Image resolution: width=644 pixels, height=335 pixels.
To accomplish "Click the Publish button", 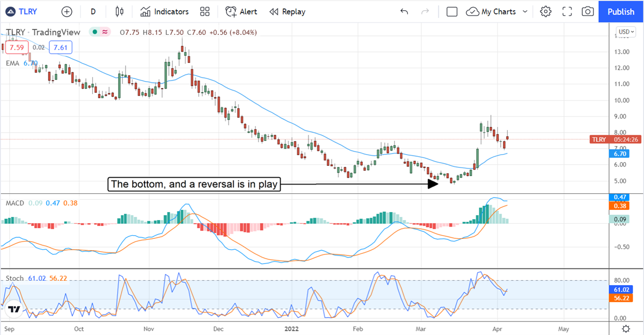I will point(621,11).
